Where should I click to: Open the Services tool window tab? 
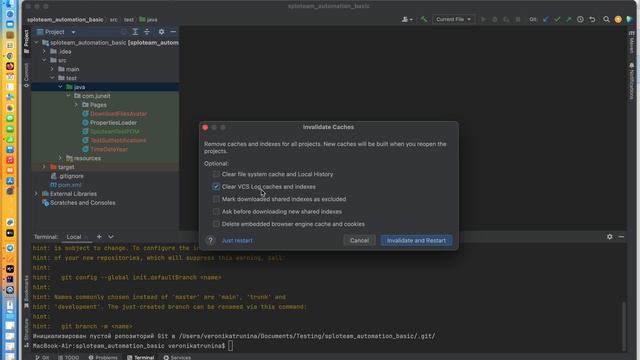tap(177, 357)
